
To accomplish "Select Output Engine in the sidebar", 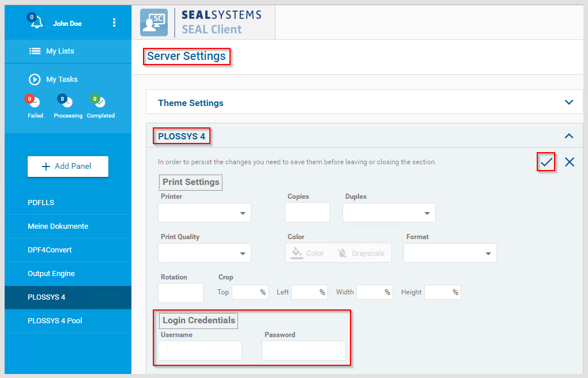I will (x=51, y=274).
